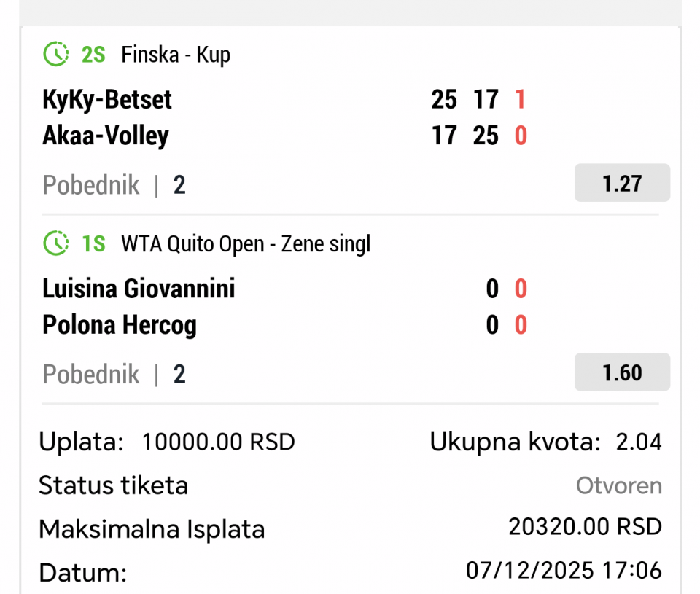Tap the green 2S period indicator
The height and width of the screenshot is (594, 700).
[94, 55]
